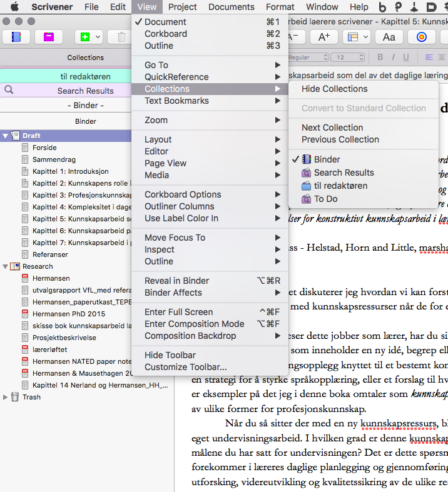
Task: Collapse the Research folder
Action: click(x=5, y=266)
